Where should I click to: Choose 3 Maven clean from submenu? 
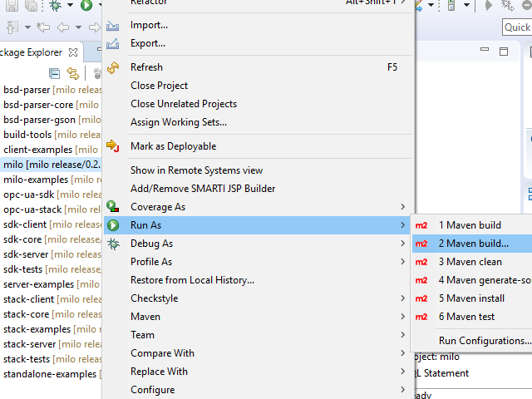pyautogui.click(x=470, y=262)
